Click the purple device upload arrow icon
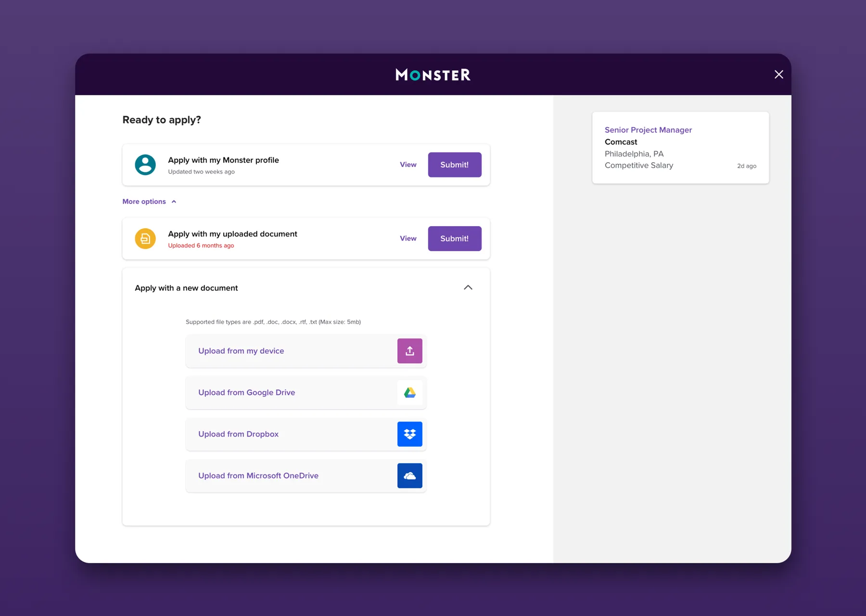 click(x=409, y=351)
